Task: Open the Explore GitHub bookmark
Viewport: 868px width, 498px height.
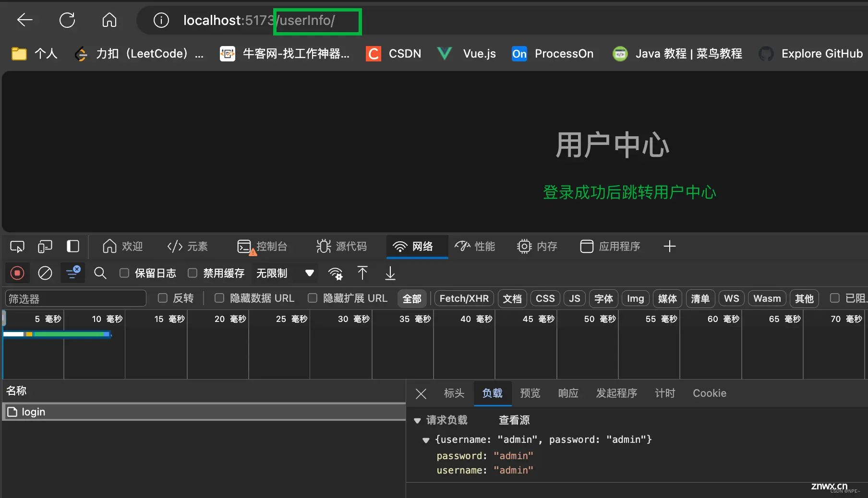Action: (811, 53)
